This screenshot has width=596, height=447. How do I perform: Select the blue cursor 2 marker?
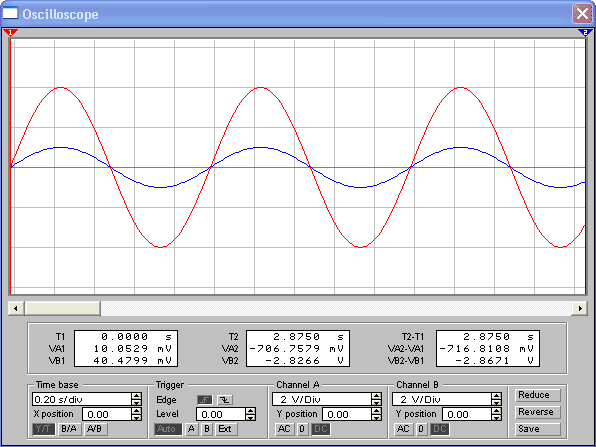point(585,33)
